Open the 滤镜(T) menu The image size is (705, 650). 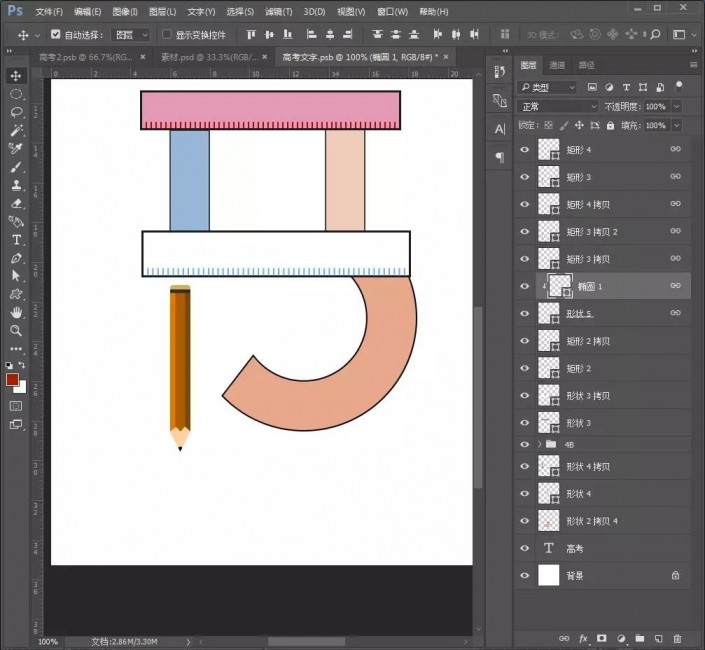[278, 12]
